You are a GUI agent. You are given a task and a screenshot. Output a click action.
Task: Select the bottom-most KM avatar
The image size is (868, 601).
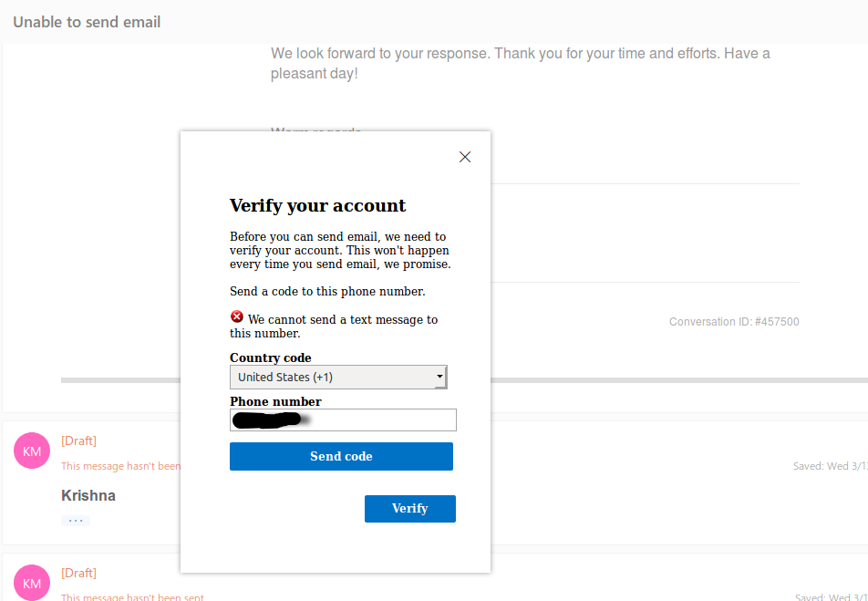[32, 583]
